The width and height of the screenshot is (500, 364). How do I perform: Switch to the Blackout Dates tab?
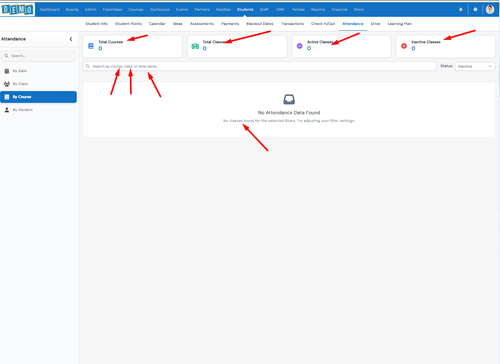pos(260,24)
